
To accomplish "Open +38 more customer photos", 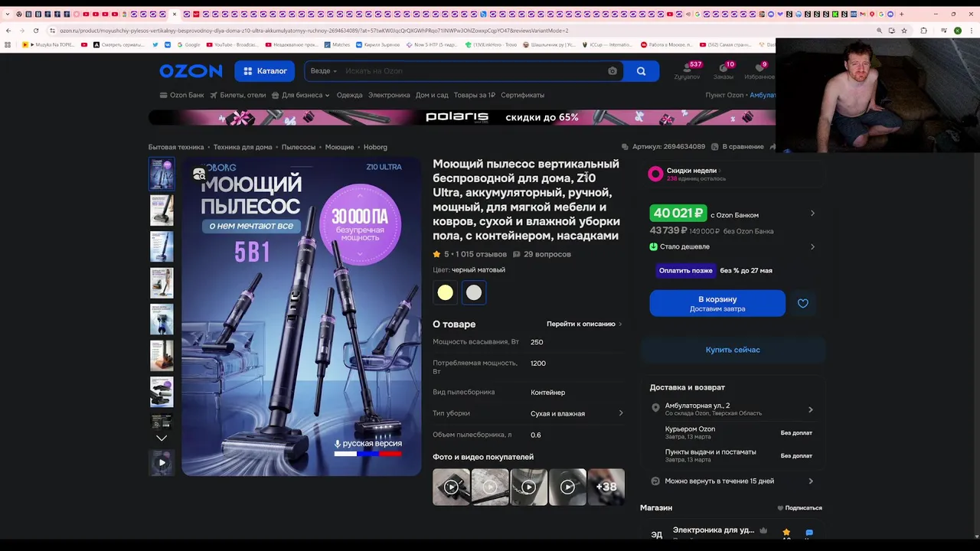I will point(606,487).
